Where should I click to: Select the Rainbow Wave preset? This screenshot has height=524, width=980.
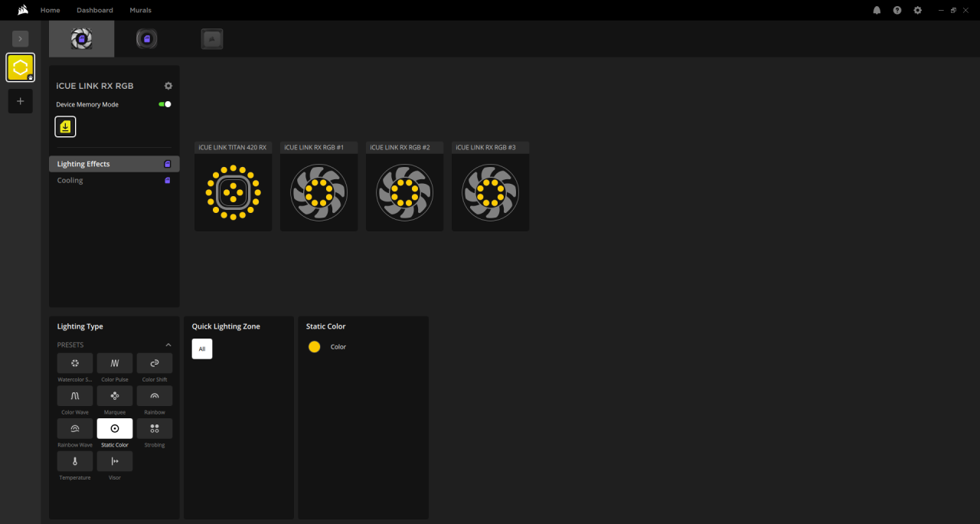74,428
